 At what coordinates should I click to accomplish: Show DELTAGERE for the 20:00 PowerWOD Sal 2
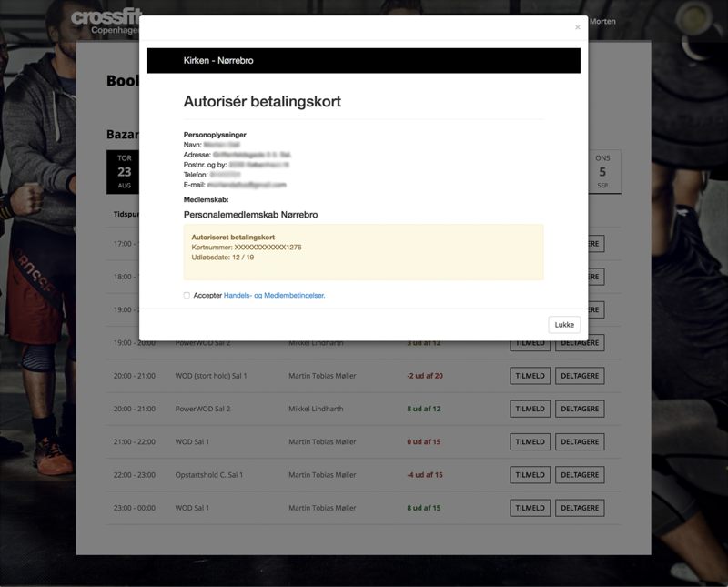(580, 409)
